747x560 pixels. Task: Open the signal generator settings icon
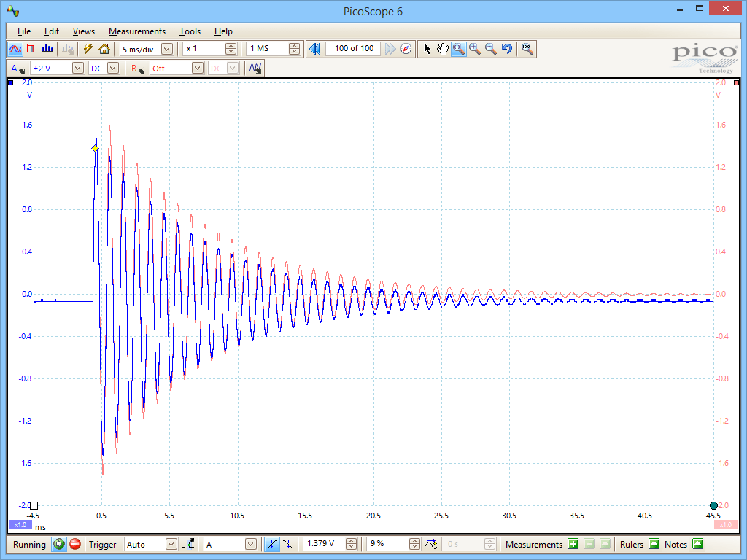point(254,68)
